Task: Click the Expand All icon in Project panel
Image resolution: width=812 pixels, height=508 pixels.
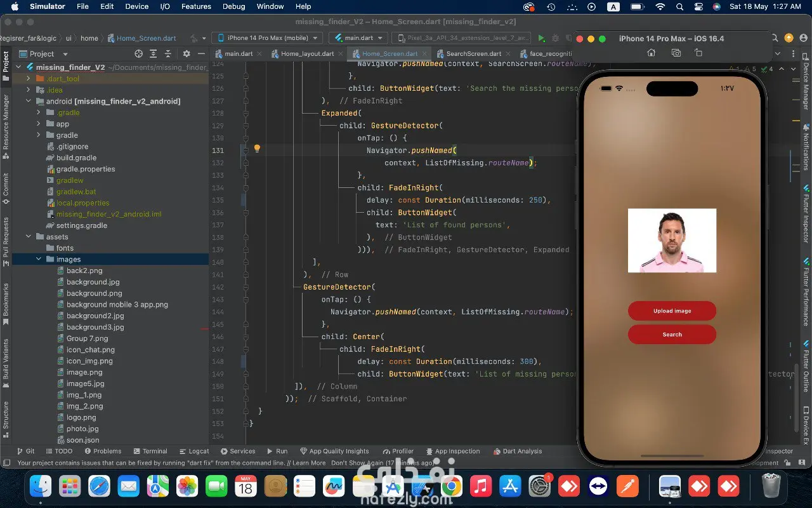Action: (154, 54)
